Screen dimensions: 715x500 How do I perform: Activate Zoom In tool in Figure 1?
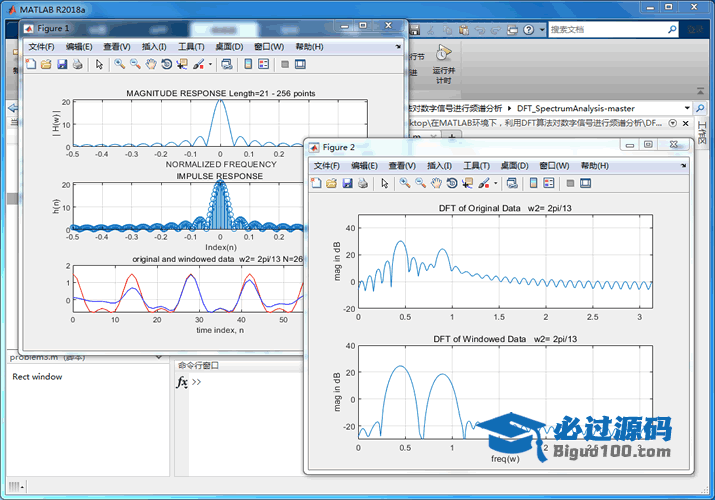click(x=119, y=64)
